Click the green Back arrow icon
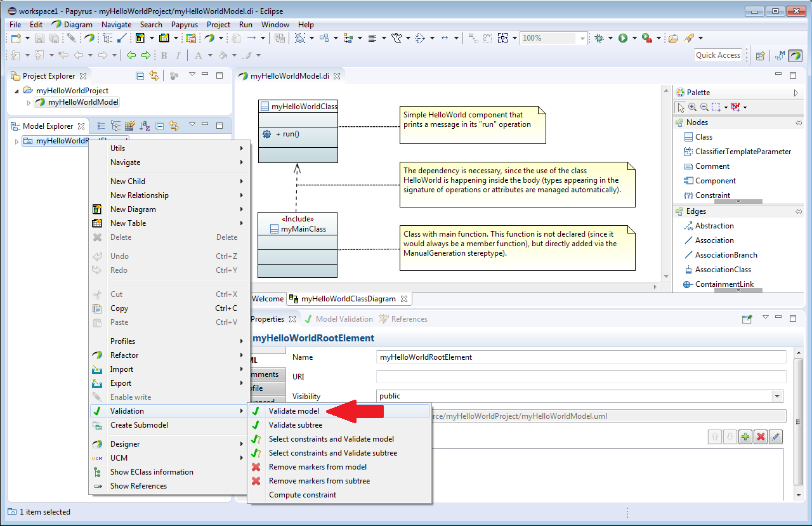 [131, 55]
